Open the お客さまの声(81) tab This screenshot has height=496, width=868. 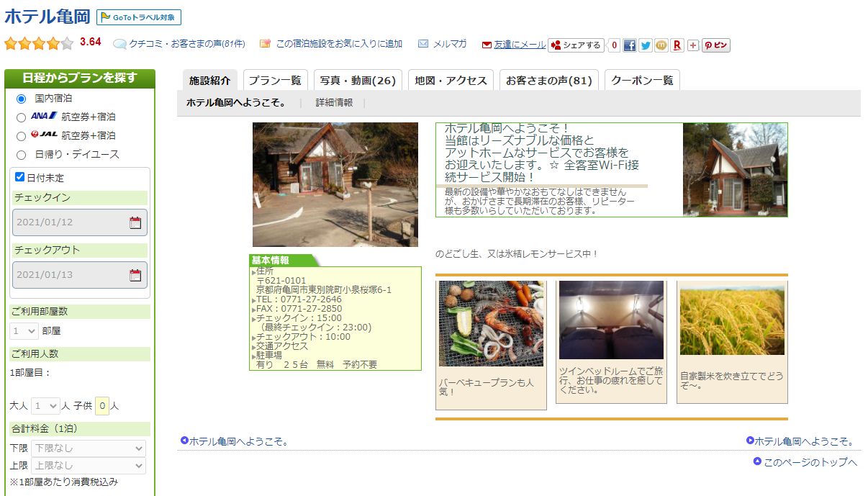pos(549,80)
